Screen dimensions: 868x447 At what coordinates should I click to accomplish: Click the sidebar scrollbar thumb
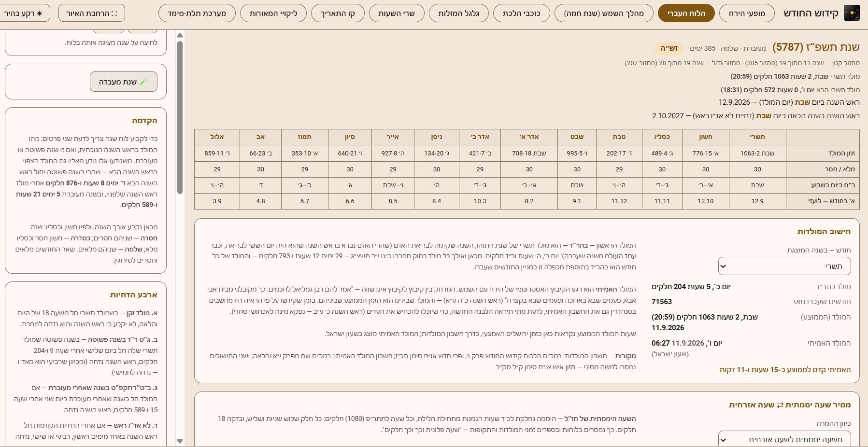coord(180,117)
